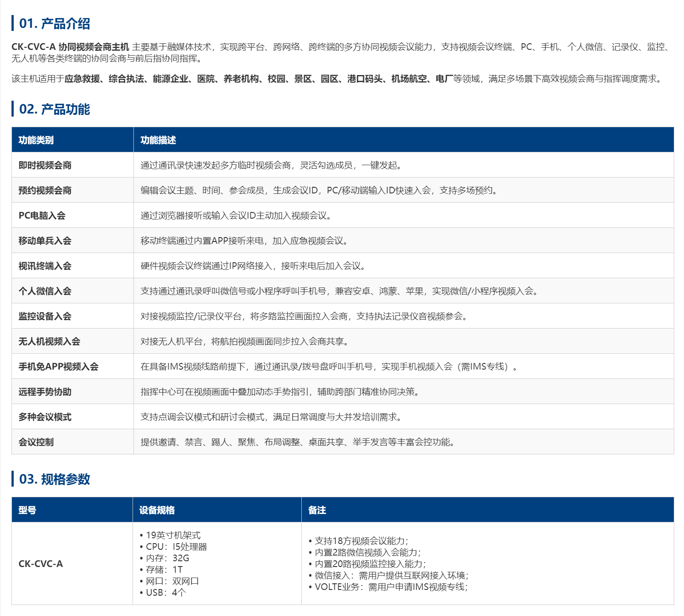
Task: Select the '即时视频会商' row label
Action: pos(45,165)
